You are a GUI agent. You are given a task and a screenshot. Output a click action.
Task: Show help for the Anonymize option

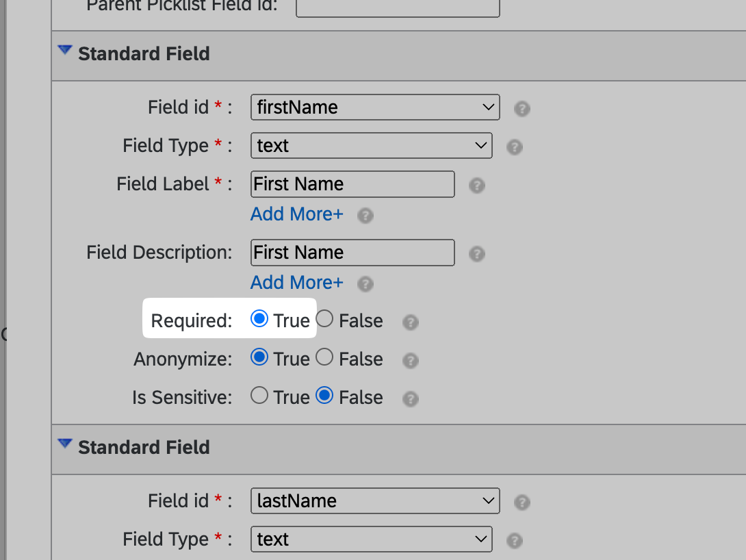coord(411,361)
